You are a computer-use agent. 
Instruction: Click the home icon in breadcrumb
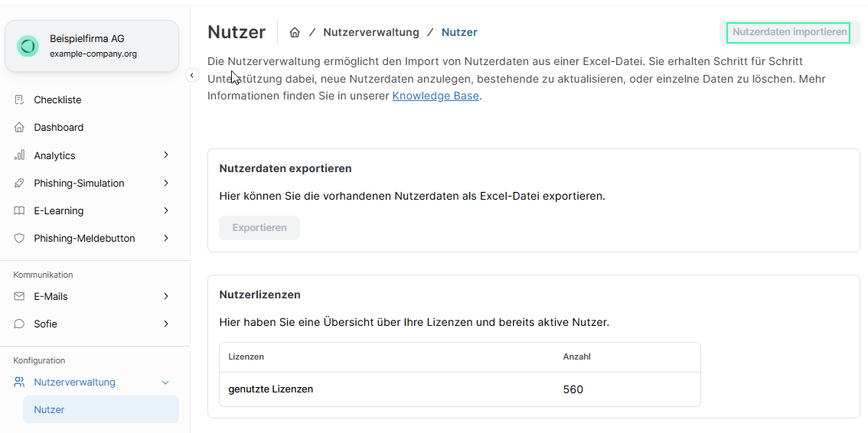(295, 32)
